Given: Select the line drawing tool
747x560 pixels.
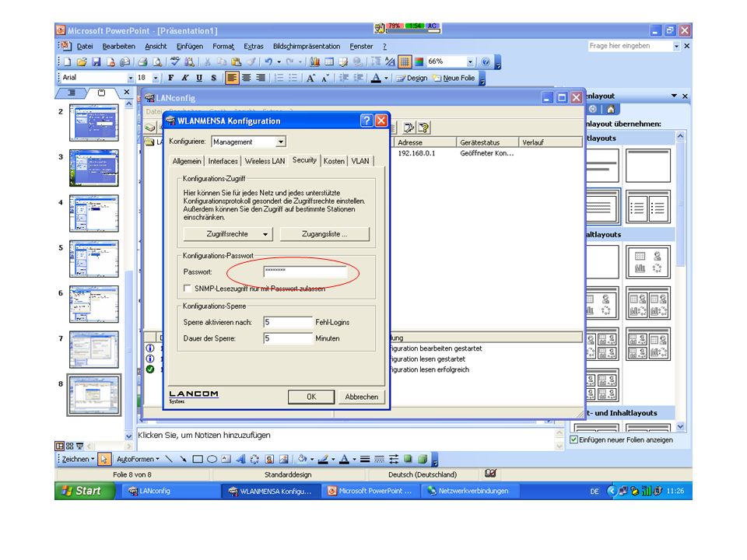Looking at the screenshot, I should (x=169, y=459).
